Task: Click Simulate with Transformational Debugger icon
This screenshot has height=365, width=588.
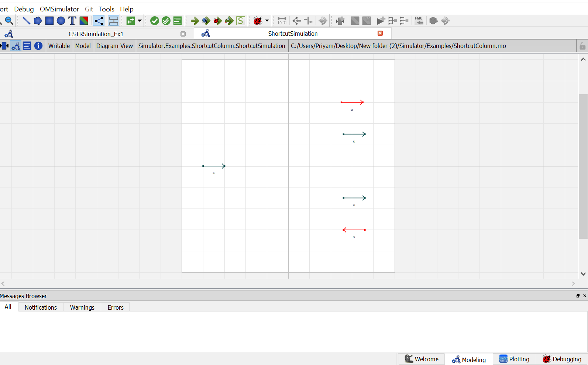Action: (x=206, y=21)
